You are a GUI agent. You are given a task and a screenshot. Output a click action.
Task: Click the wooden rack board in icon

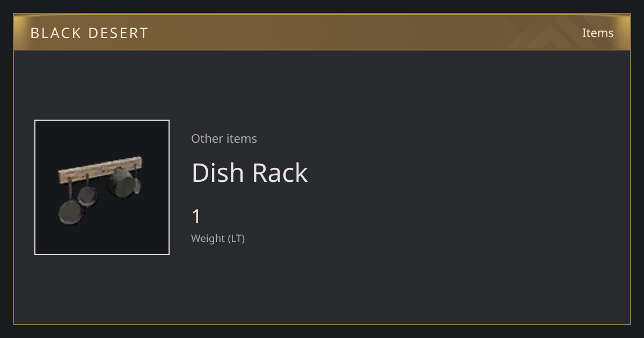[100, 168]
